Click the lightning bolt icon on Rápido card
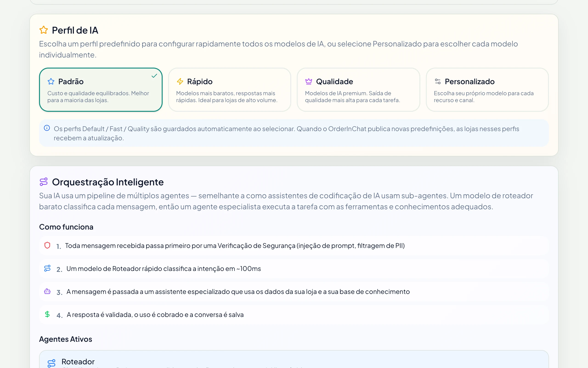Viewport: 588px width, 368px height. [180, 81]
